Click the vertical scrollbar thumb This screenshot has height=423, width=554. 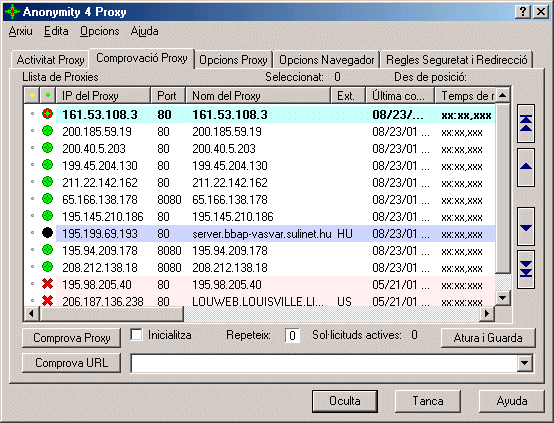pyautogui.click(x=502, y=188)
